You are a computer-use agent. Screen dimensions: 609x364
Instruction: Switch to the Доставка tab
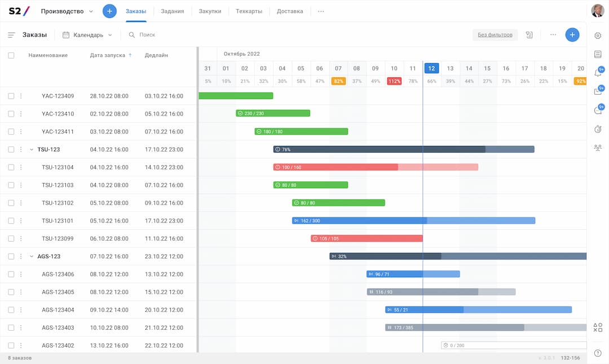coord(290,11)
